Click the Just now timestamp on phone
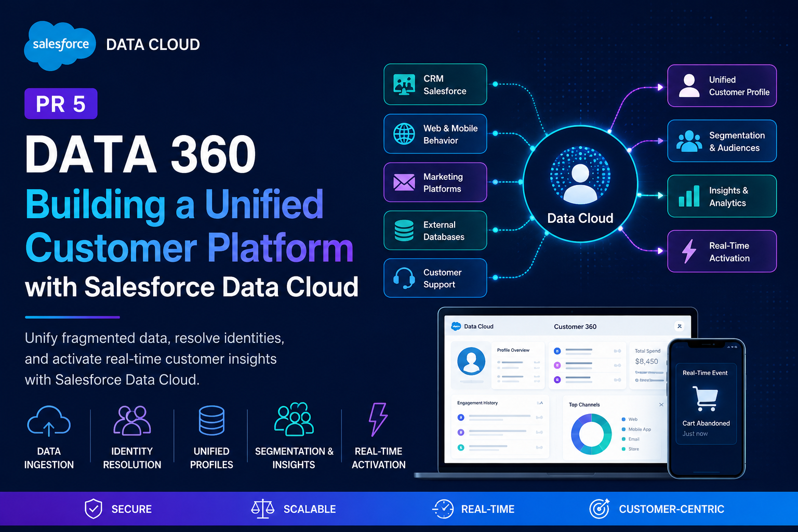 pyautogui.click(x=695, y=434)
